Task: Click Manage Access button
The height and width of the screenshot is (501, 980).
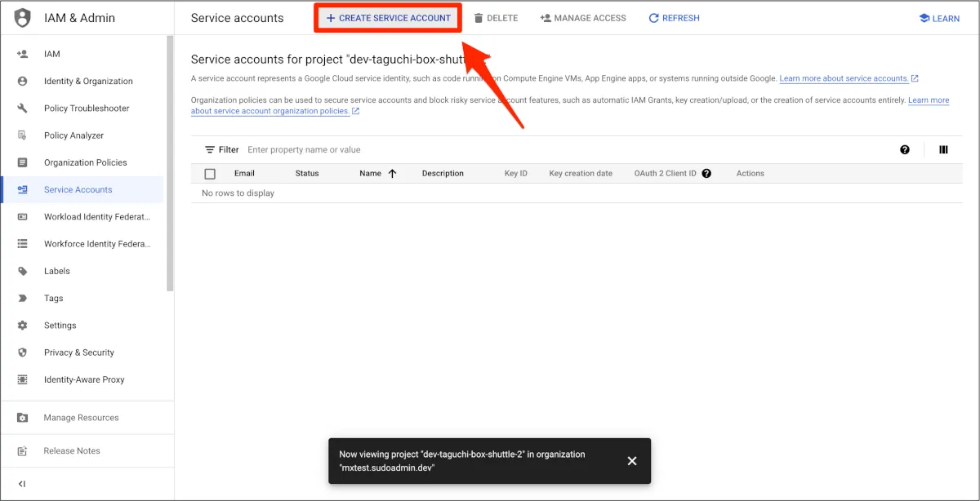Action: (x=583, y=18)
